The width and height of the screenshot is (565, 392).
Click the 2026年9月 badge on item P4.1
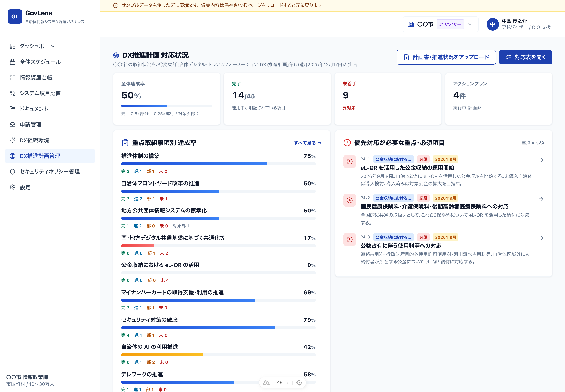click(445, 159)
